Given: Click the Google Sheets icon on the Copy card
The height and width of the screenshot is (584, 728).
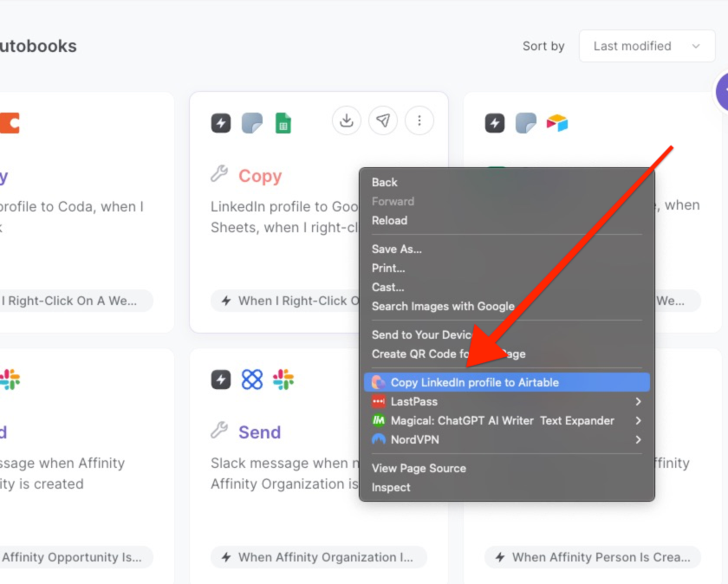Looking at the screenshot, I should (282, 122).
